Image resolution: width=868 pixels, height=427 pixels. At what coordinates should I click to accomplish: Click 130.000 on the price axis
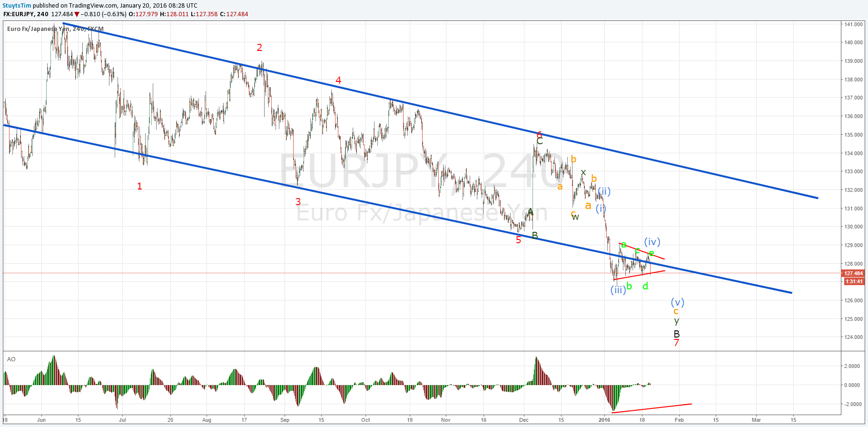coord(854,227)
